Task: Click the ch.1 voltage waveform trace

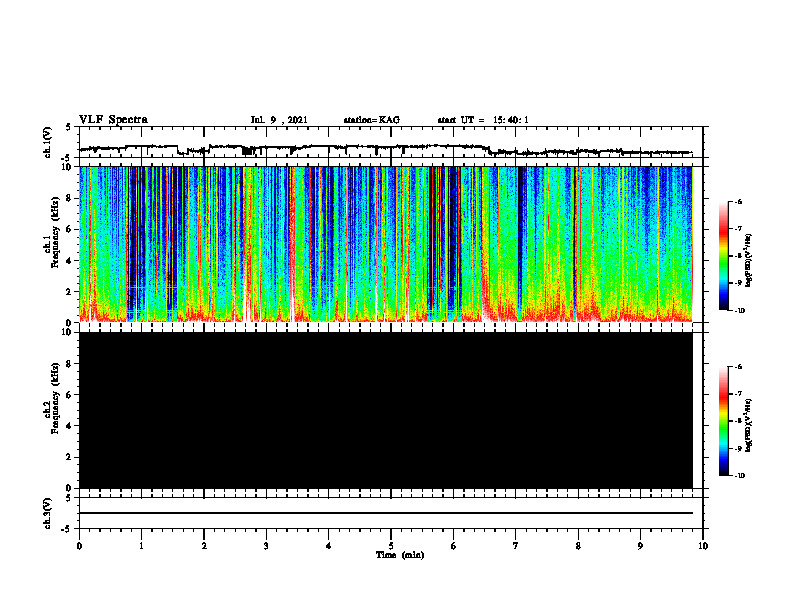Action: pyautogui.click(x=386, y=149)
